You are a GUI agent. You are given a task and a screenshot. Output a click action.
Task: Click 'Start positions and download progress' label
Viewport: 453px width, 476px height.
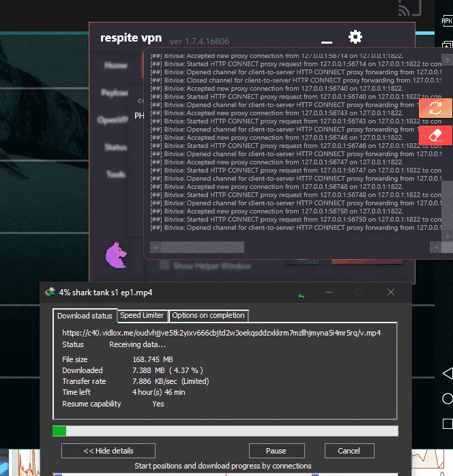coord(223,466)
